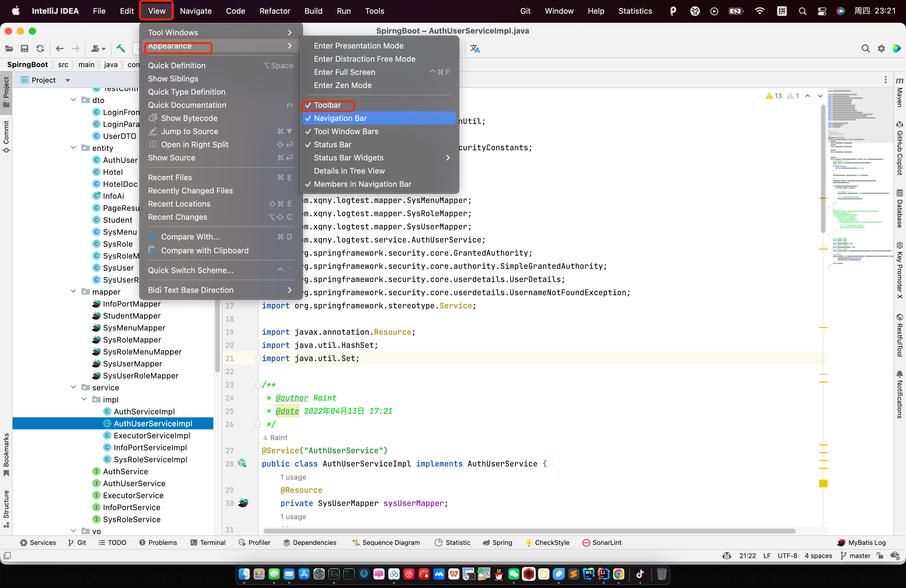This screenshot has width=906, height=588.
Task: Click the UTF-8 encoding status entry
Action: 787,556
